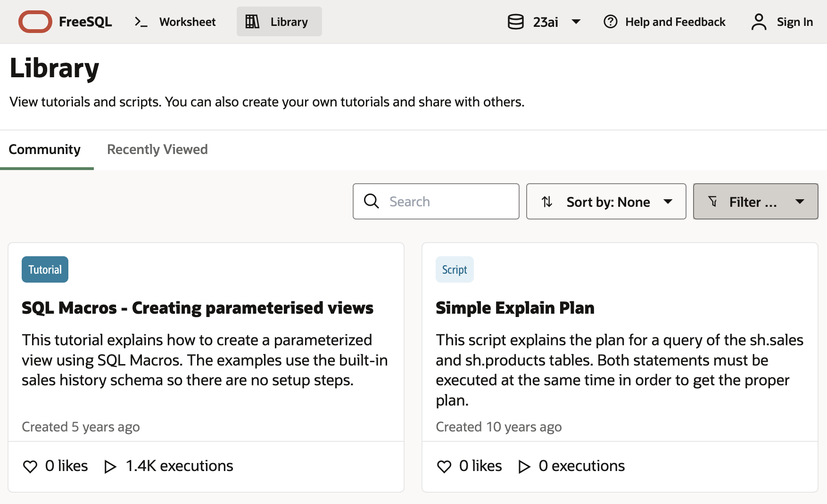Screen dimensions: 827x504
Task: Click the Sign In user avatar icon
Action: click(759, 22)
